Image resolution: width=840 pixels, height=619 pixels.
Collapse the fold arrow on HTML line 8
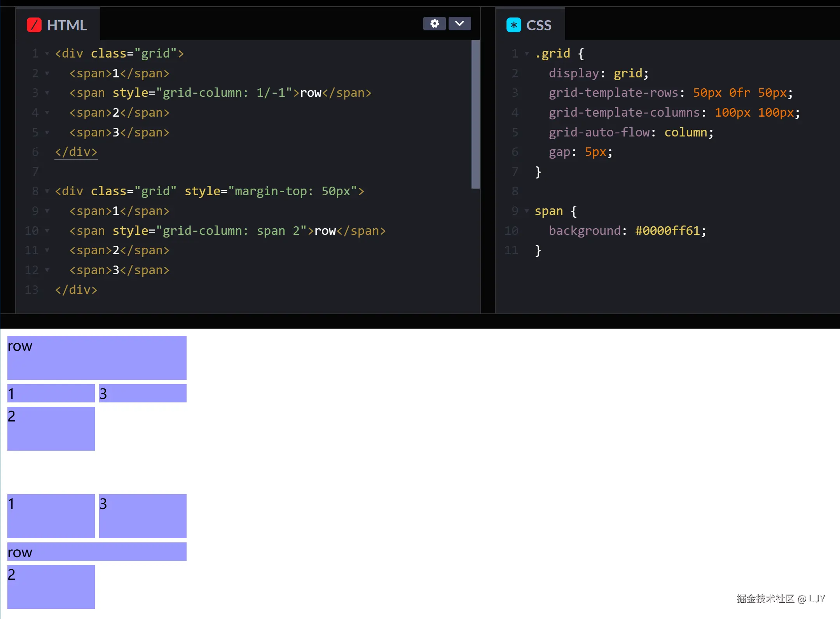pos(47,191)
